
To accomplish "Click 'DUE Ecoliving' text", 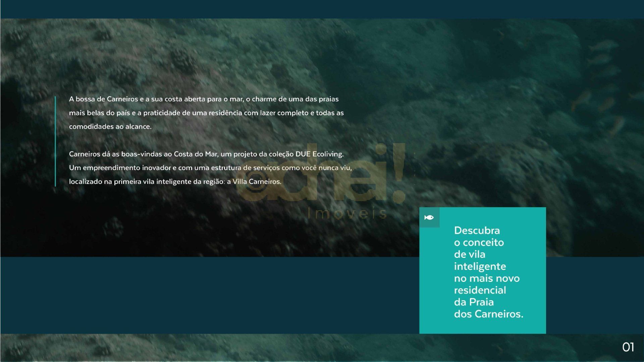I will point(319,154).
